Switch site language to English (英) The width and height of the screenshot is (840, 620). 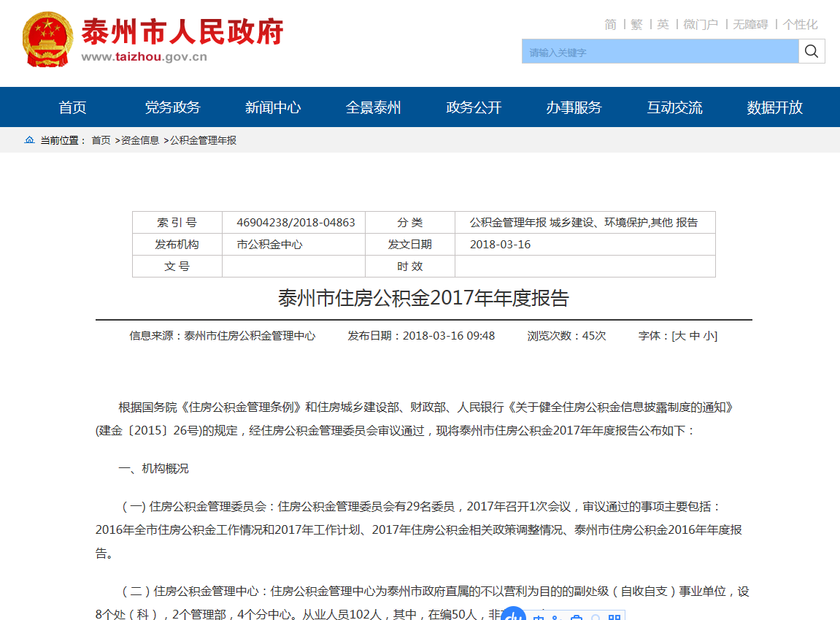pyautogui.click(x=663, y=25)
